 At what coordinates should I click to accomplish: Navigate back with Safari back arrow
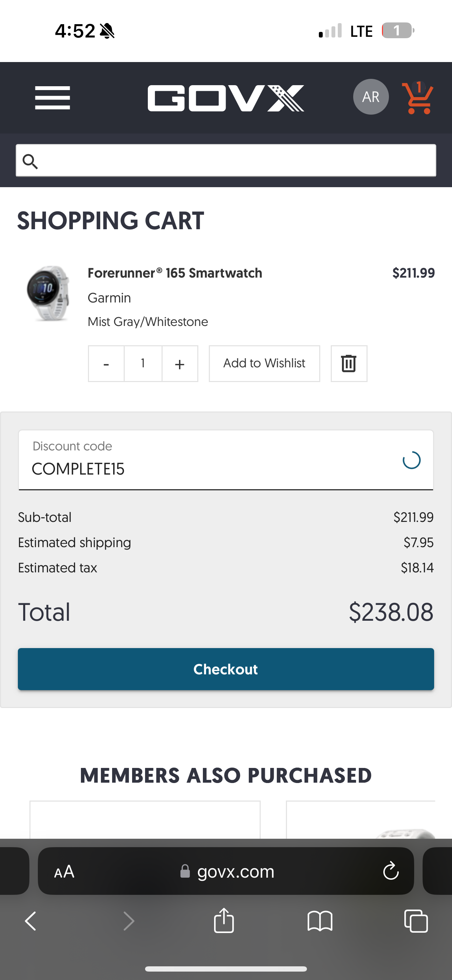click(x=30, y=921)
